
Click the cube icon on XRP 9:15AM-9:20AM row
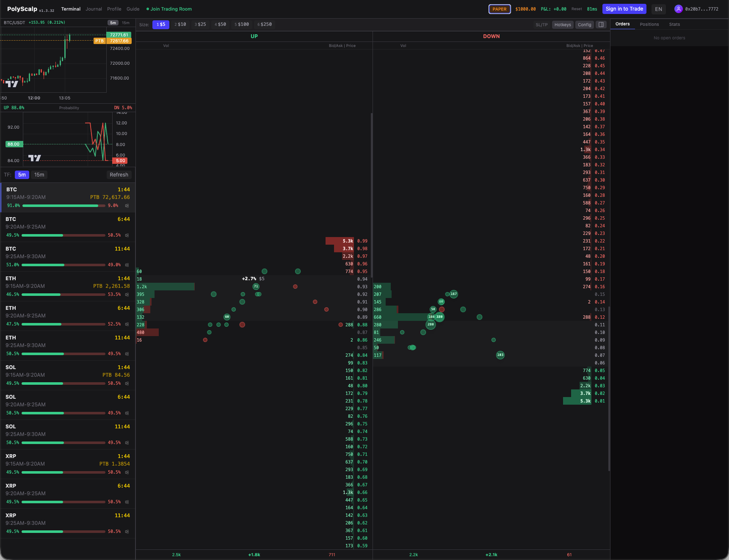coord(127,472)
